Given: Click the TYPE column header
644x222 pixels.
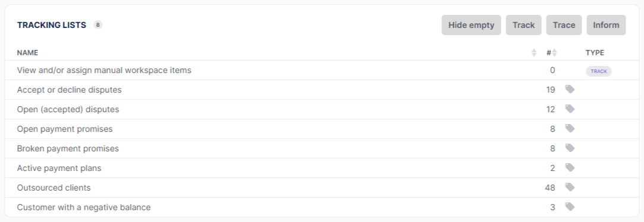Looking at the screenshot, I should (595, 52).
